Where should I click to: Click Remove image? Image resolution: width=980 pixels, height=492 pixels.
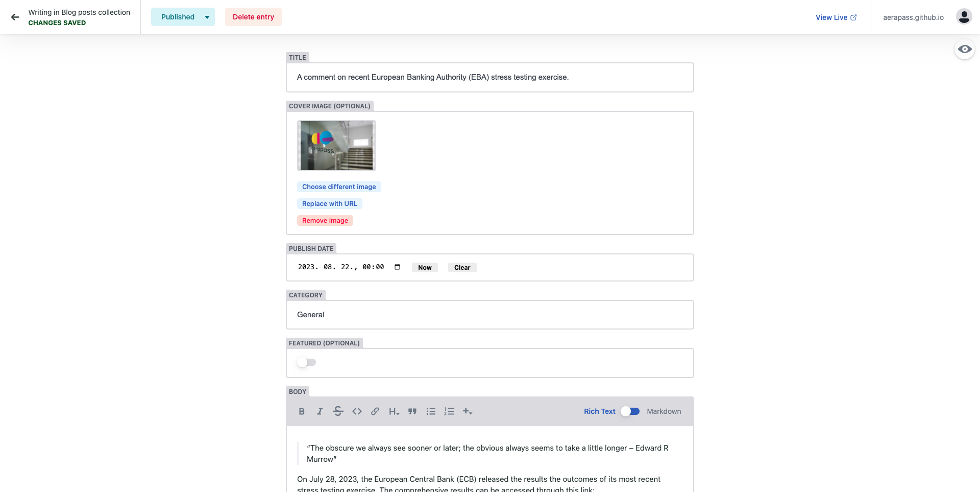tap(325, 221)
